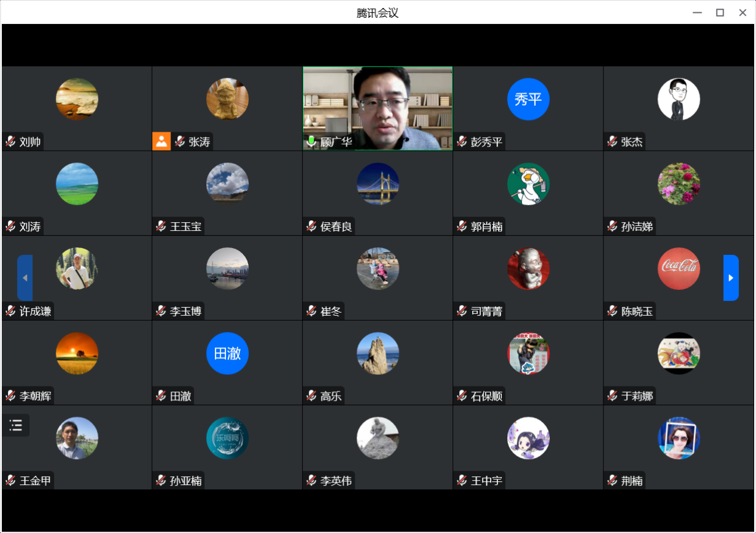Click the orange host badge next to 张涛
Viewport: 756px width, 533px height.
pyautogui.click(x=161, y=142)
